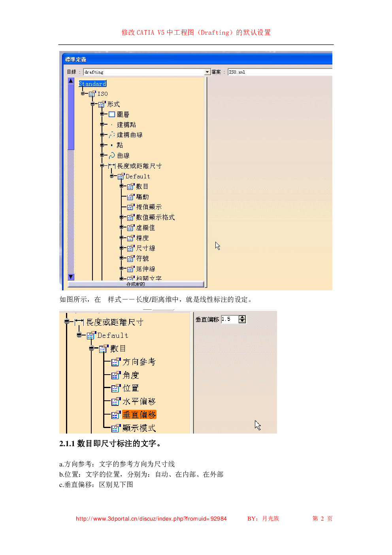The image size is (392, 555).
Task: Select the 方向參考 tree label
Action: point(139,362)
